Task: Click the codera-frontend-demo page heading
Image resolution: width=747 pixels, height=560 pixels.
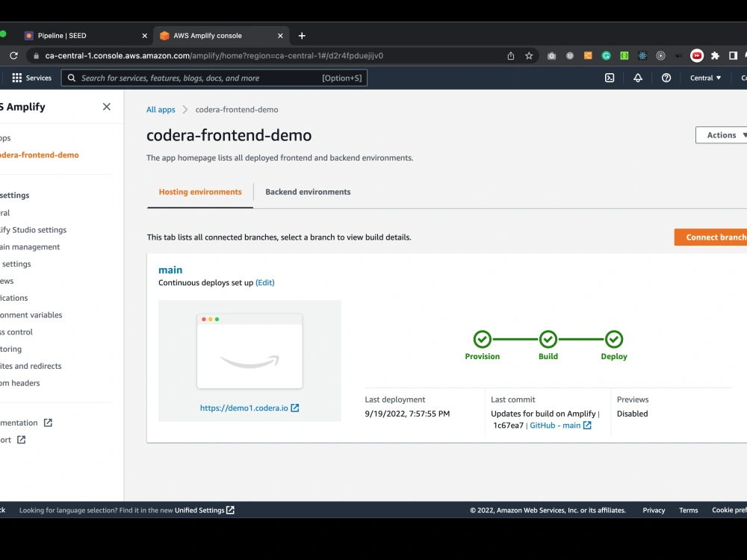Action: [229, 135]
